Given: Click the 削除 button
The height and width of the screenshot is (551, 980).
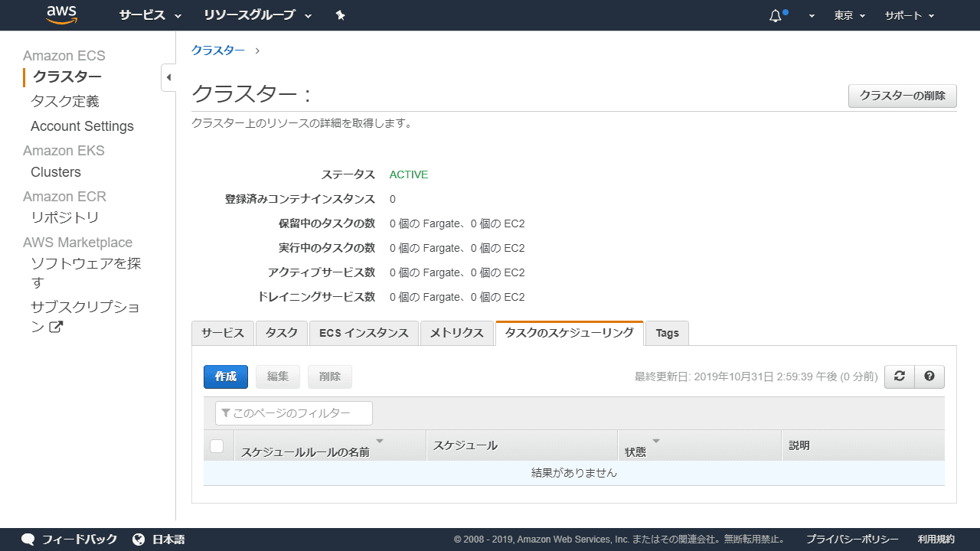Looking at the screenshot, I should point(330,377).
